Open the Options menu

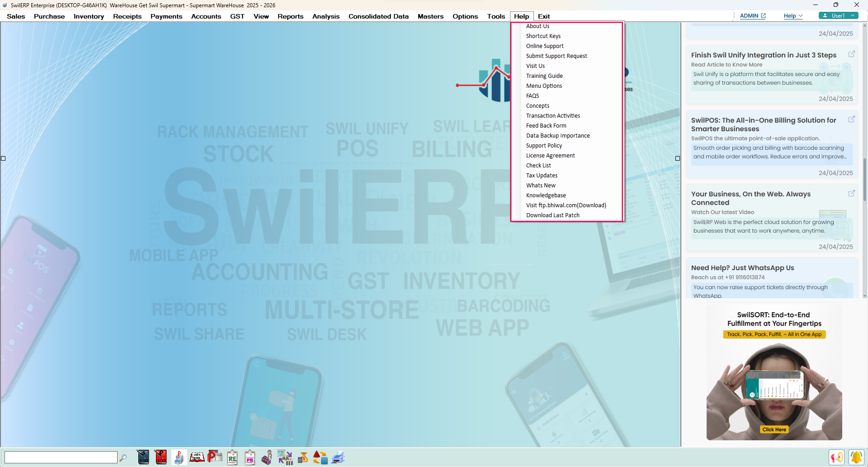[x=465, y=16]
